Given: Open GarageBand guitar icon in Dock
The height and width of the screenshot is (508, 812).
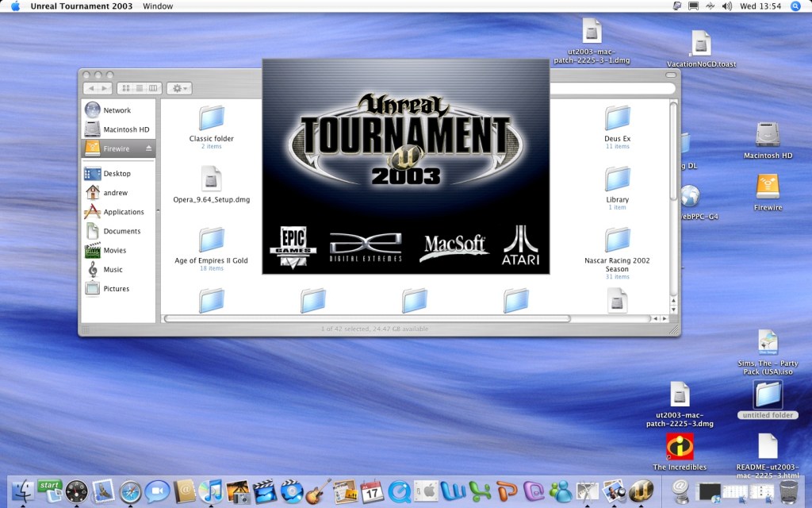Looking at the screenshot, I should pyautogui.click(x=318, y=492).
